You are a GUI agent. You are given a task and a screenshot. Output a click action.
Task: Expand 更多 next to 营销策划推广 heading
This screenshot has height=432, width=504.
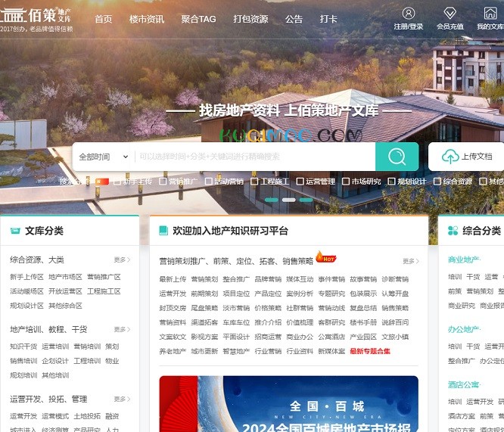(411, 261)
